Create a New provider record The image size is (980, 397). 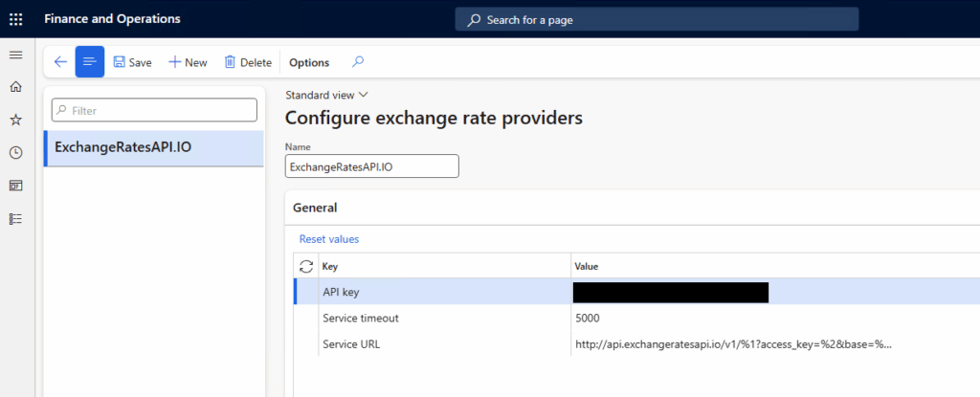[188, 62]
